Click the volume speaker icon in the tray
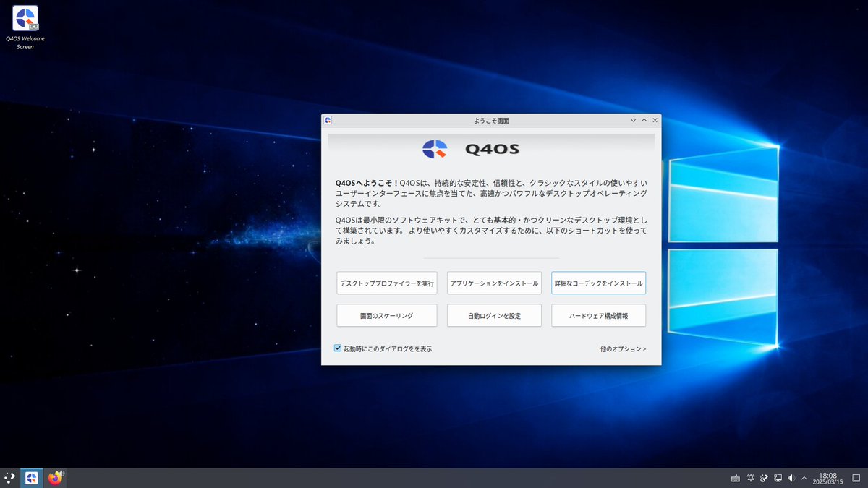This screenshot has width=868, height=488. (791, 478)
